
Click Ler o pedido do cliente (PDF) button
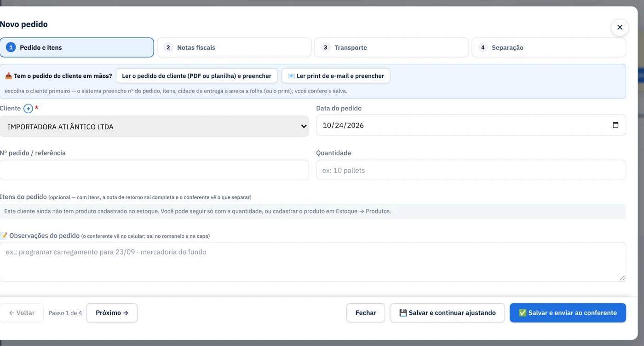pyautogui.click(x=196, y=76)
